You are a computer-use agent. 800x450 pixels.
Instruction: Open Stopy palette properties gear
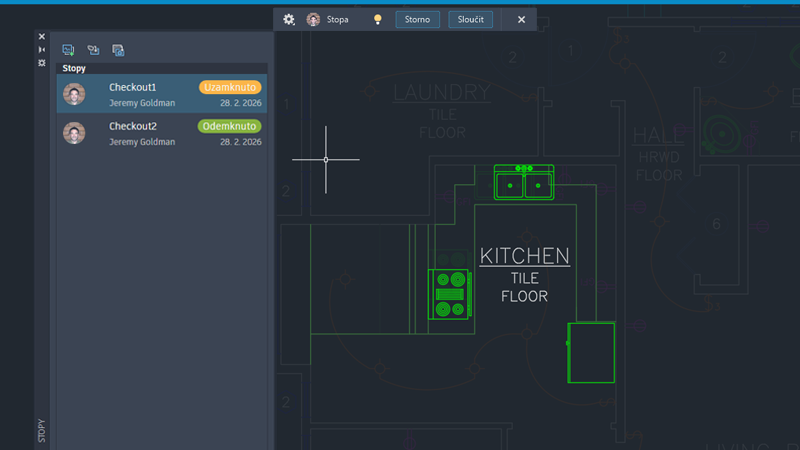(42, 62)
